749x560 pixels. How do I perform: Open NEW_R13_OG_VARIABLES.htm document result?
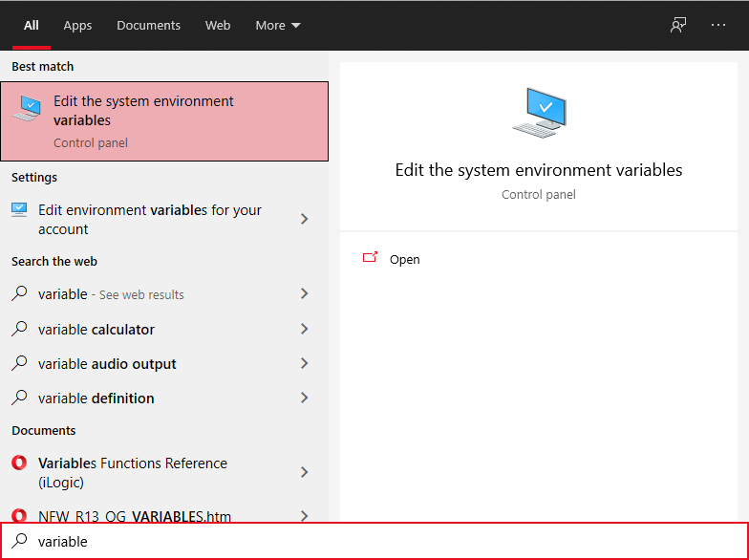tap(134, 516)
